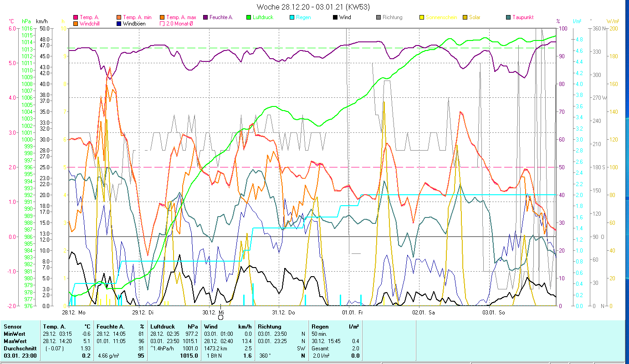This screenshot has width=629, height=364.
Task: Click the teal Taupunkt legend swatch
Action: coord(509,17)
